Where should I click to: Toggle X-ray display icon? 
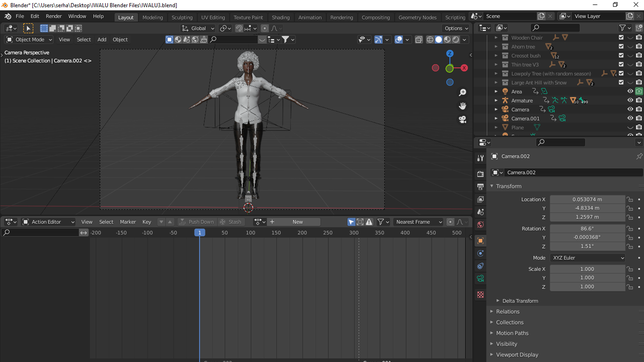coord(419,40)
